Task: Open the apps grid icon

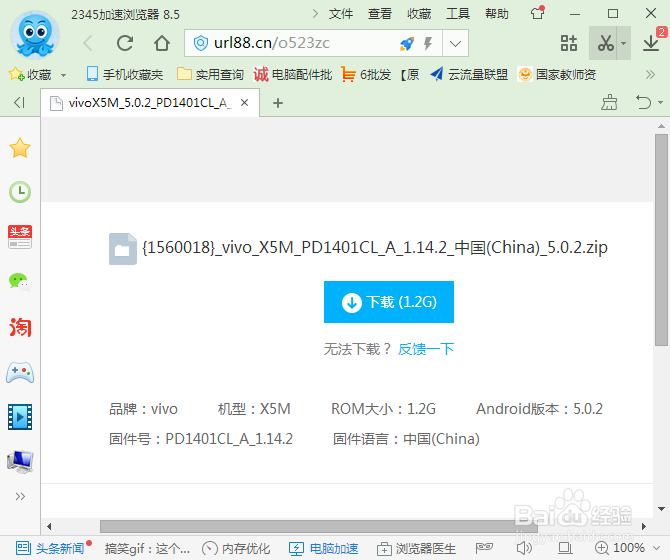Action: tap(569, 43)
